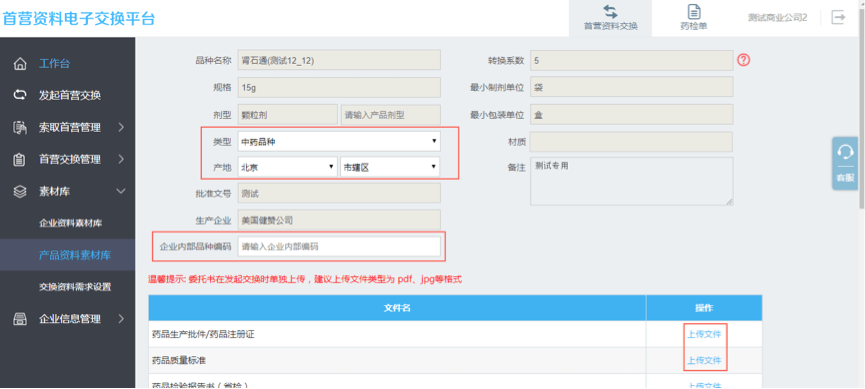Click the 最小包装单位 field 盒
Viewport: 865px width, 389px height.
(x=632, y=115)
